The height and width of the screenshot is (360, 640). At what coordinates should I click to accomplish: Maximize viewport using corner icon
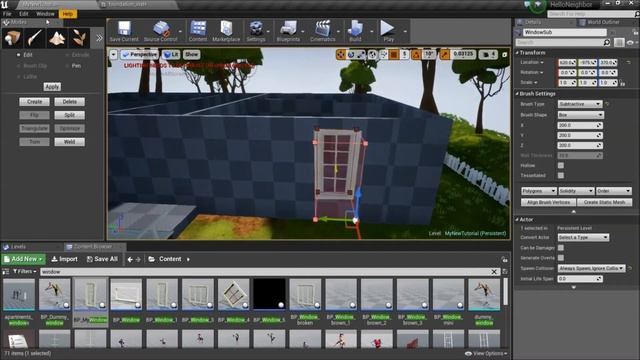(505, 54)
